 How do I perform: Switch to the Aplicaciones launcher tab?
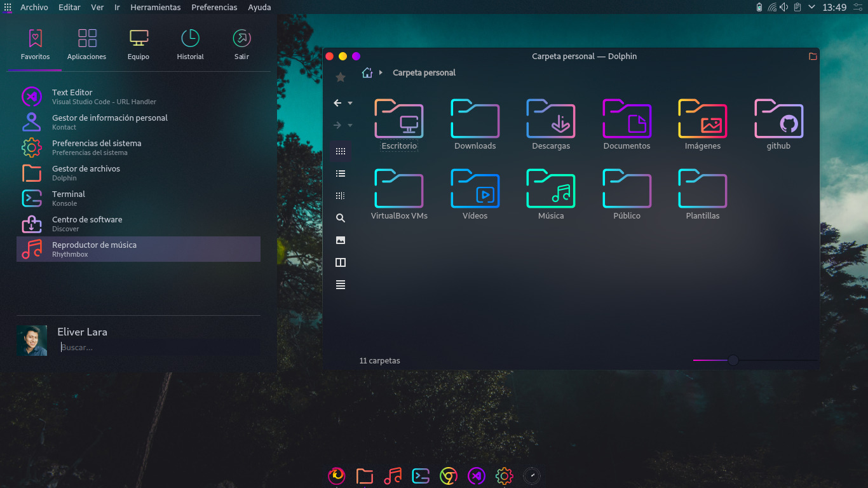click(87, 44)
